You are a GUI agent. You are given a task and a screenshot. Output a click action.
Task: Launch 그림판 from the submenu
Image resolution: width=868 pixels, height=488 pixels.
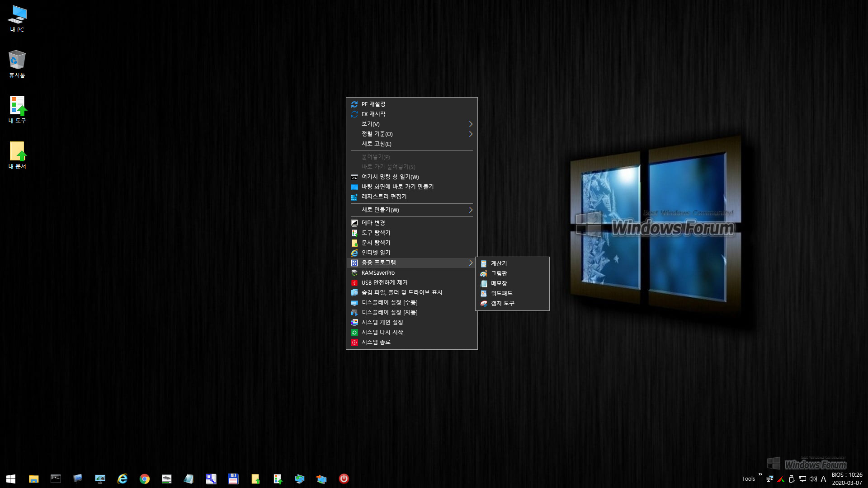point(513,273)
